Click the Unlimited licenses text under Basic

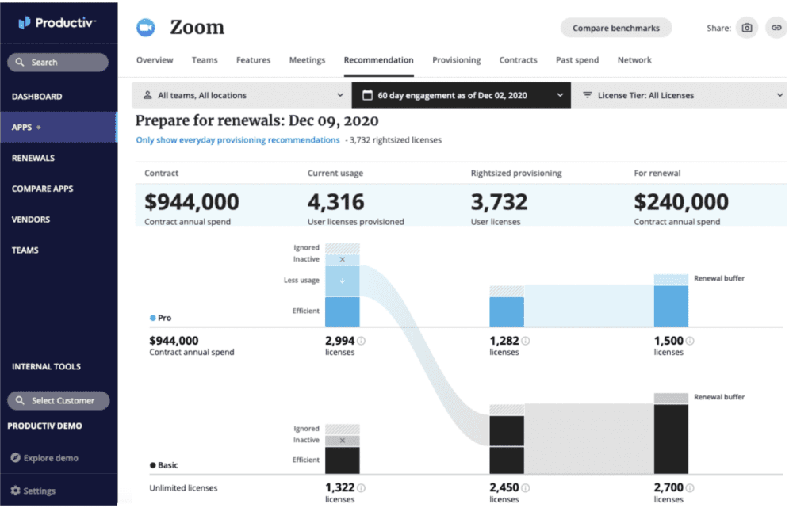coord(183,488)
